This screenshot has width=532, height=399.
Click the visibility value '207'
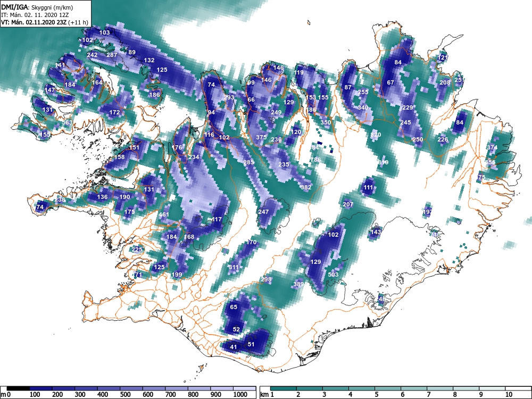pyautogui.click(x=348, y=204)
